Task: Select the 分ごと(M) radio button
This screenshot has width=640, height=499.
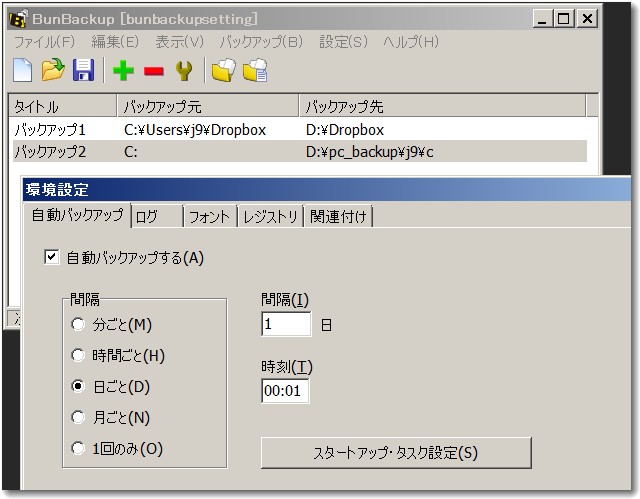Action: pos(79,324)
